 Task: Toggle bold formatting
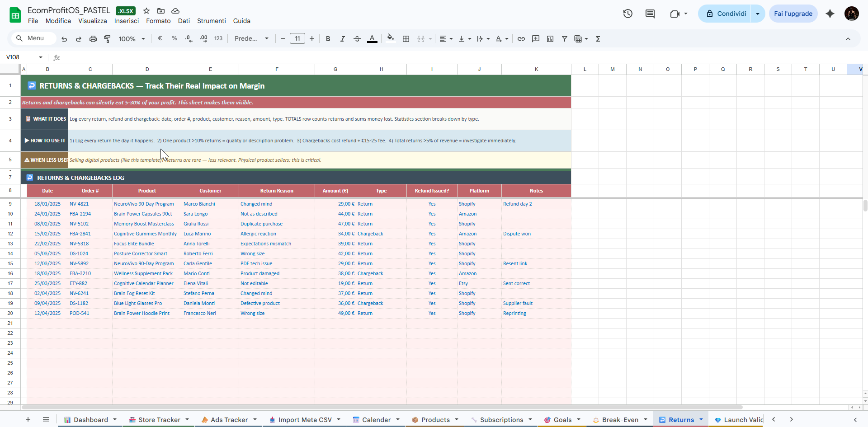click(x=328, y=39)
